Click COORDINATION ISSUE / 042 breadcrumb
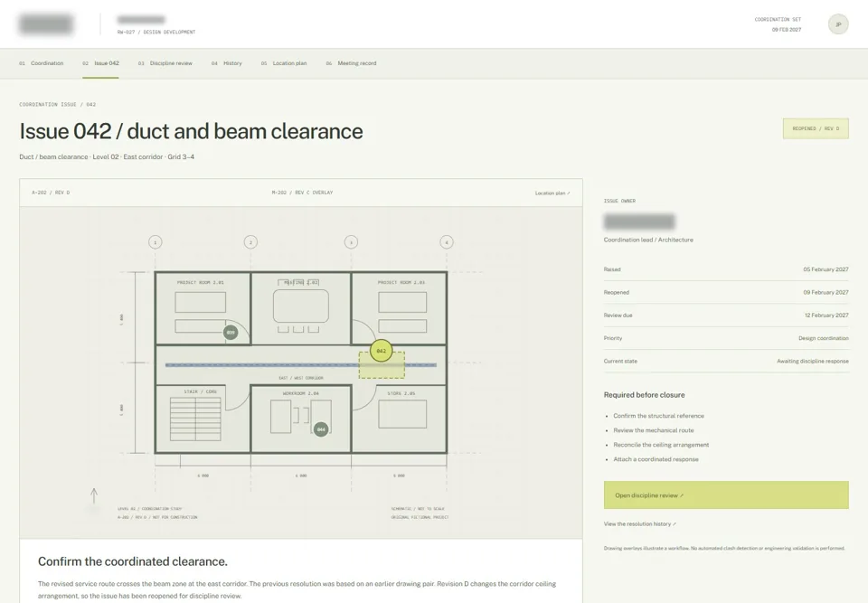 58,104
